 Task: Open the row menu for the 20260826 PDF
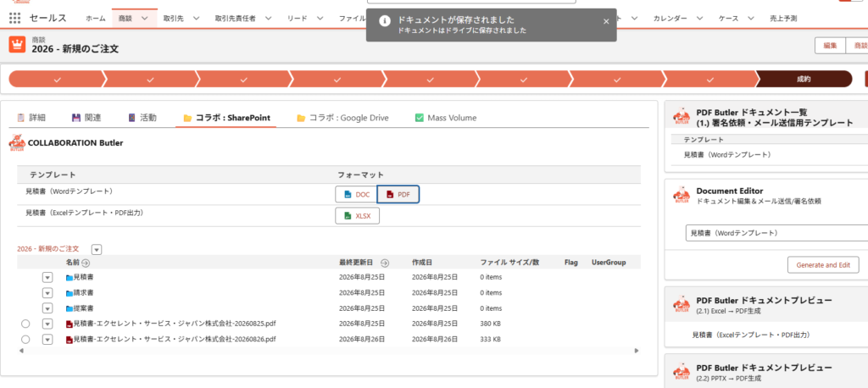47,340
